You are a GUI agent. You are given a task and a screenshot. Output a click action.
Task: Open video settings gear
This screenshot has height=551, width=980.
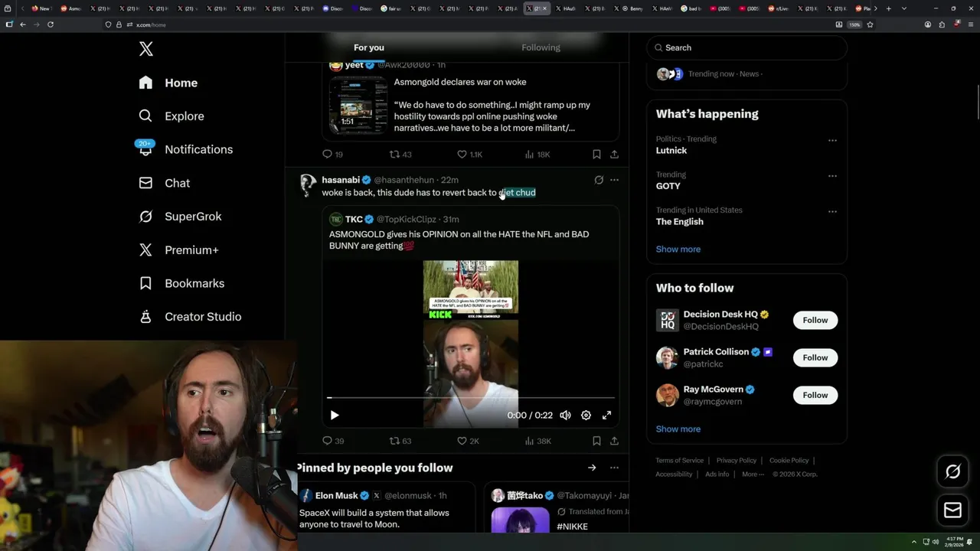(586, 415)
